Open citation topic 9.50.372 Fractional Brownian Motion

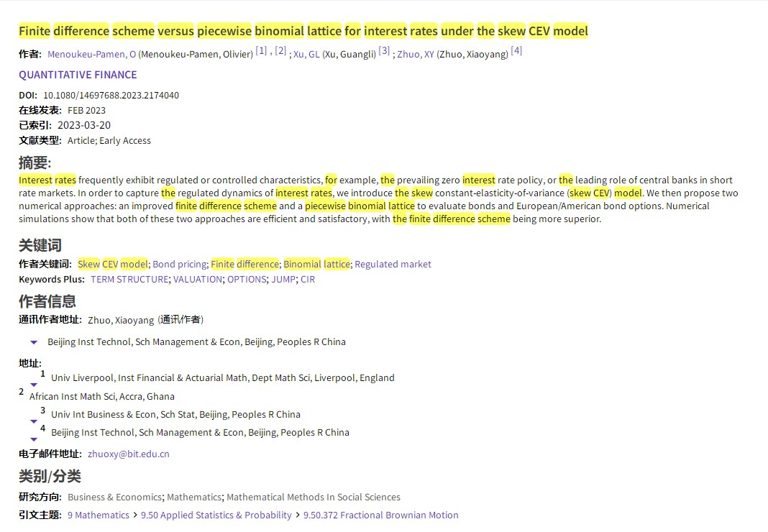(x=380, y=515)
